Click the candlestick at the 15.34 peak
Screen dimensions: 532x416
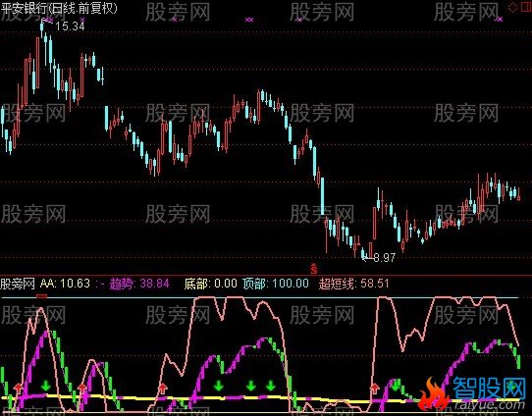tap(42, 28)
